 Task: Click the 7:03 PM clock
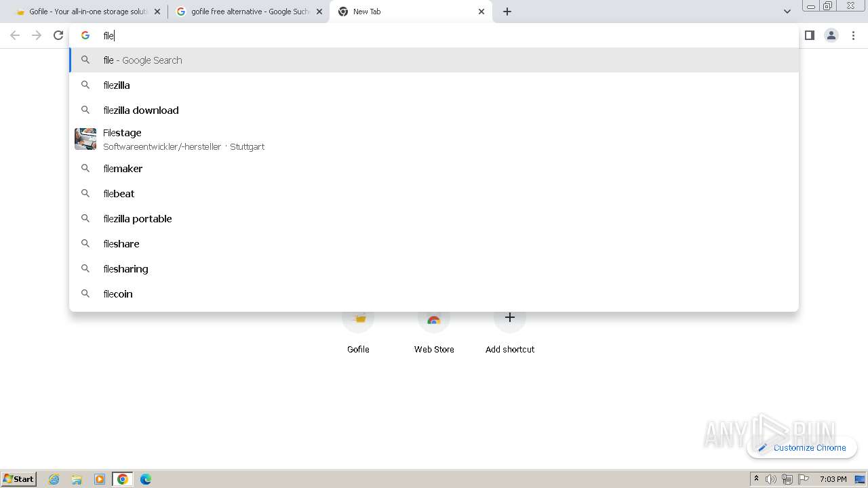pyautogui.click(x=833, y=479)
